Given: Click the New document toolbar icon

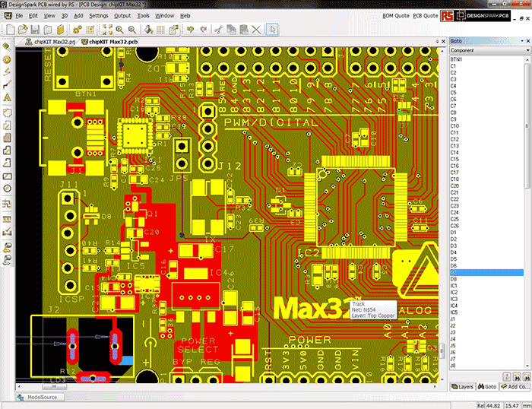Looking at the screenshot, I should [11, 30].
